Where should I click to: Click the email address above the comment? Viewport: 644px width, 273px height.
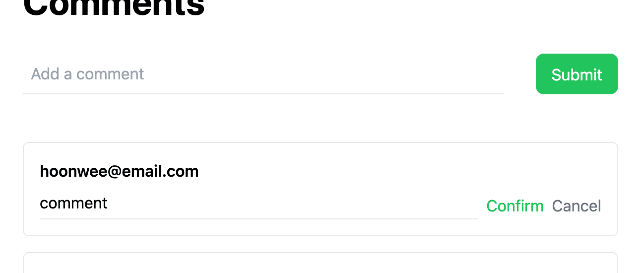119,171
